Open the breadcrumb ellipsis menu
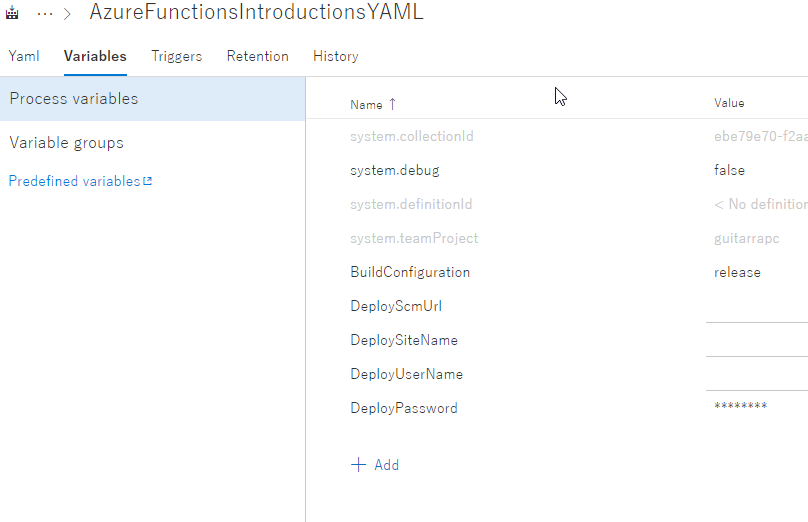The image size is (808, 522). pyautogui.click(x=45, y=14)
